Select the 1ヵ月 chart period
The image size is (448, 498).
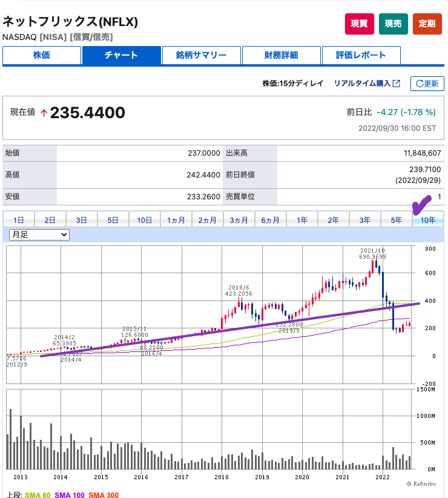click(176, 220)
